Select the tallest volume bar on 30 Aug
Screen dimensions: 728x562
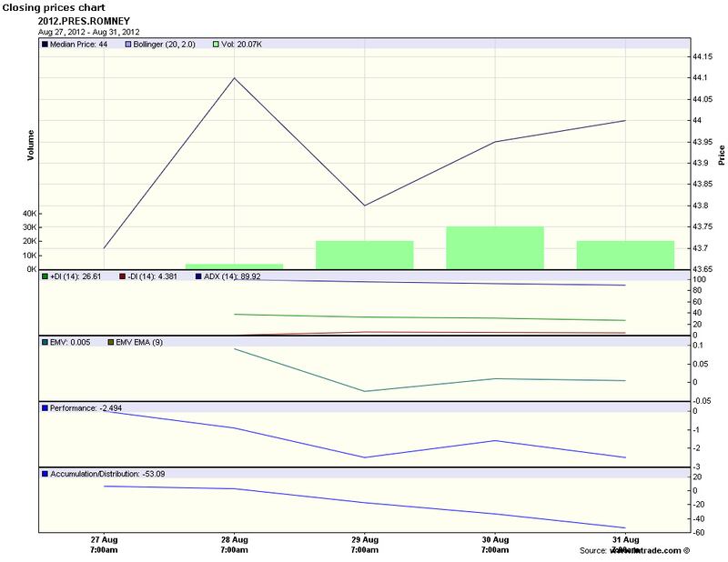pos(494,247)
